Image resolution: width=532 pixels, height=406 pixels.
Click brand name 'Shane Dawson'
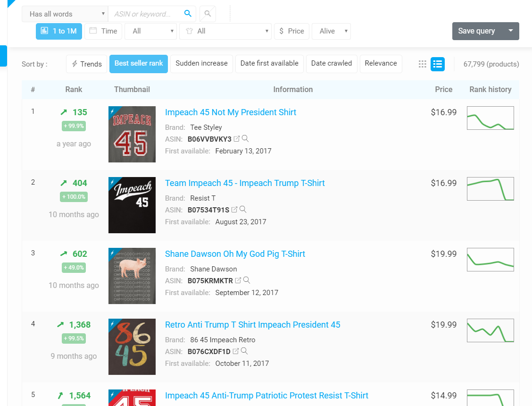[213, 269]
